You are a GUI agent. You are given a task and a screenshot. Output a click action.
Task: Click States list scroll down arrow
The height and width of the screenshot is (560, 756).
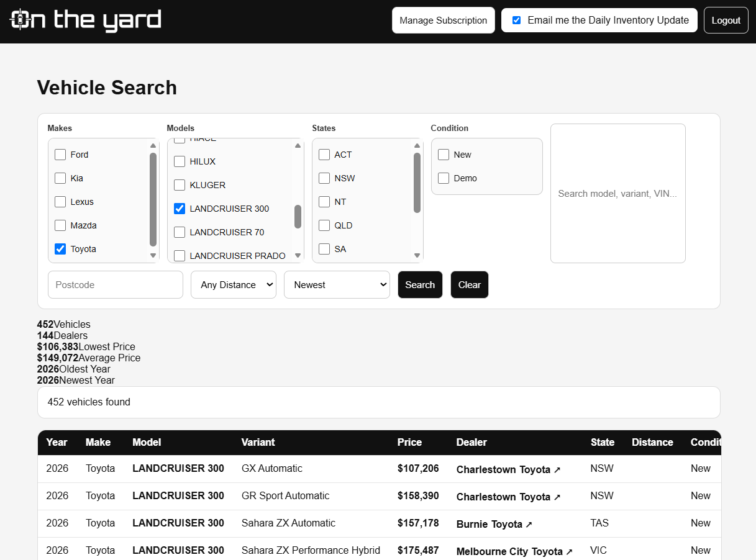[x=417, y=255]
